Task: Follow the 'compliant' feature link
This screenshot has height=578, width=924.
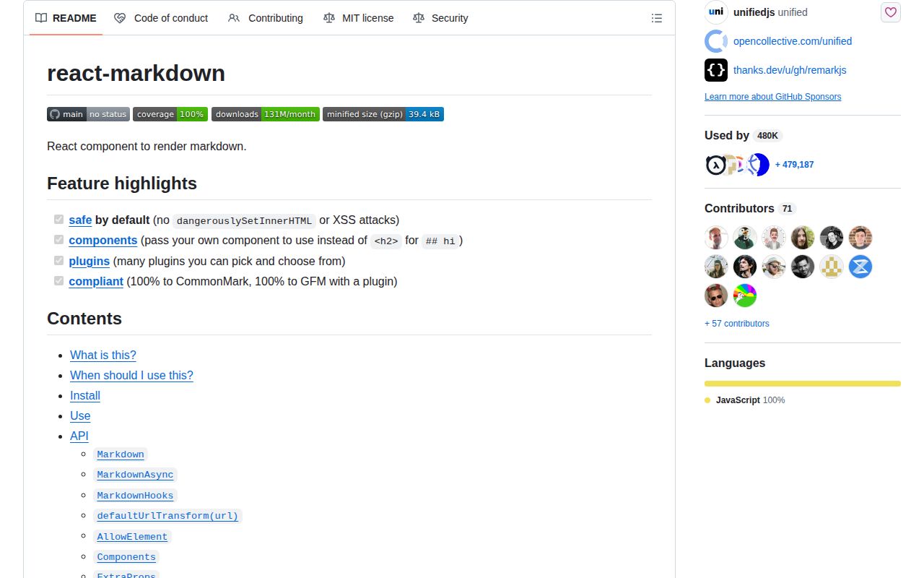Action: (96, 281)
